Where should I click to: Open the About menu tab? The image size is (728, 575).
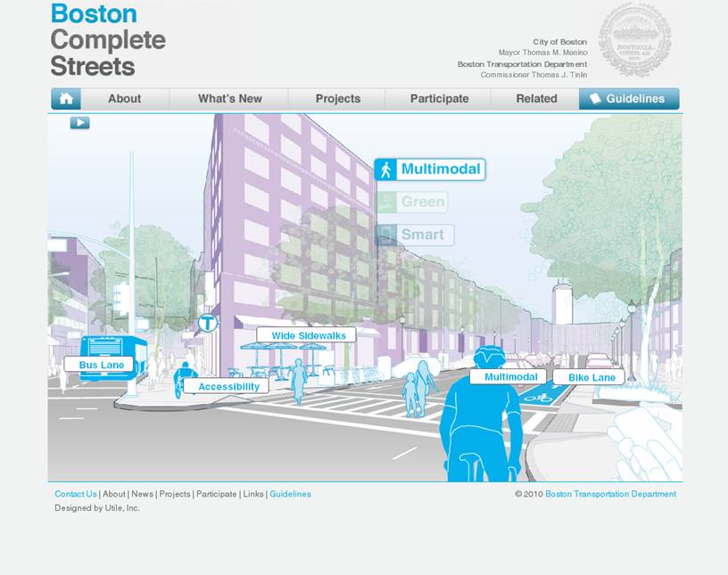(x=124, y=99)
